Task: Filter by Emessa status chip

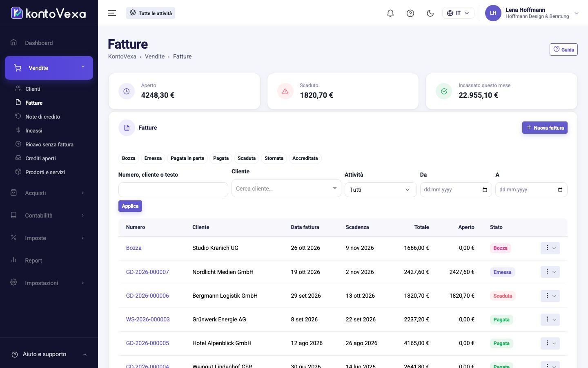Action: 153,158
